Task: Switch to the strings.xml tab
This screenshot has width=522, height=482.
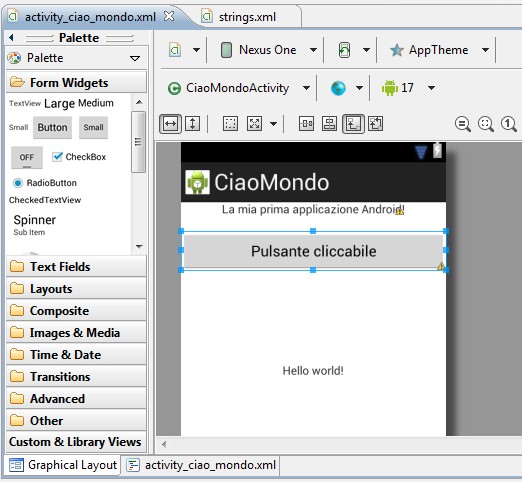Action: [247, 17]
